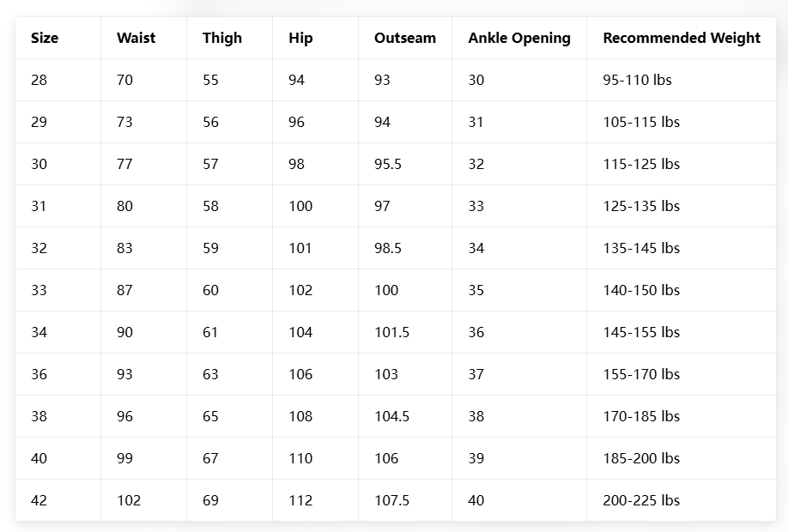Screen dimensions: 788x532
Task: Click the 101.5 outseam value
Action: coord(391,332)
